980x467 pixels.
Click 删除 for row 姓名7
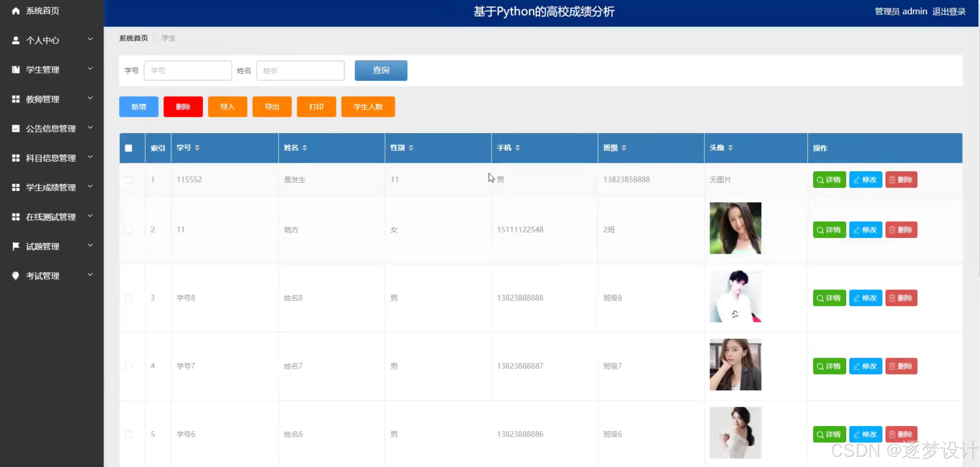coord(901,366)
